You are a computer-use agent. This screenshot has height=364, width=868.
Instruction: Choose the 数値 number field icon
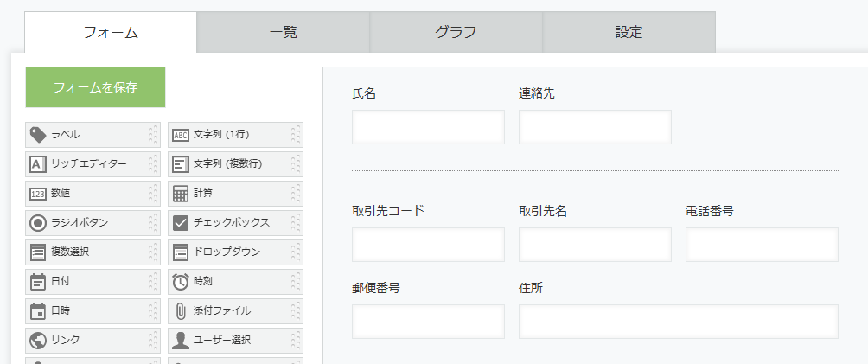[38, 194]
